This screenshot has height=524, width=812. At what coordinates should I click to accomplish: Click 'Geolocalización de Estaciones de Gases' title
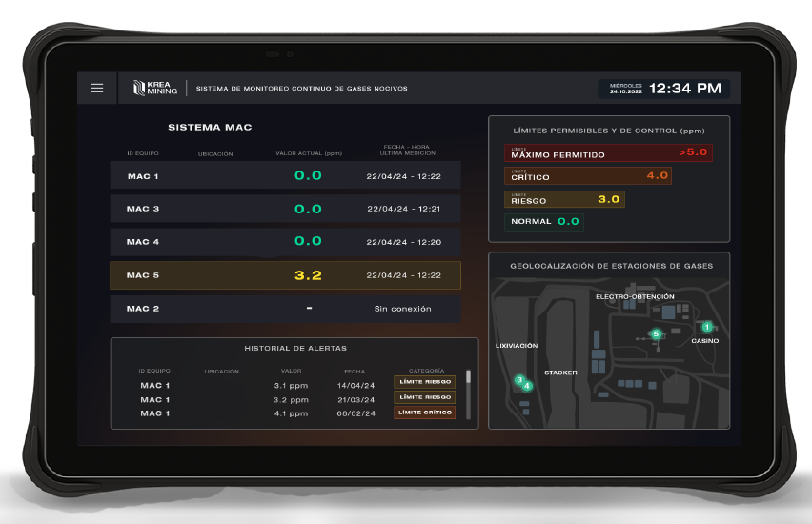pos(612,266)
